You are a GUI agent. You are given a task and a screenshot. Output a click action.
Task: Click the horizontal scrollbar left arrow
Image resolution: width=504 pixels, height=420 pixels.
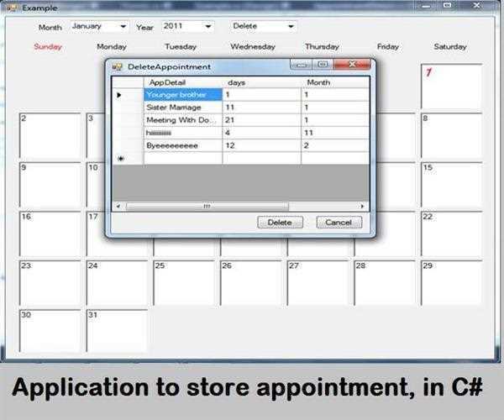(x=118, y=206)
